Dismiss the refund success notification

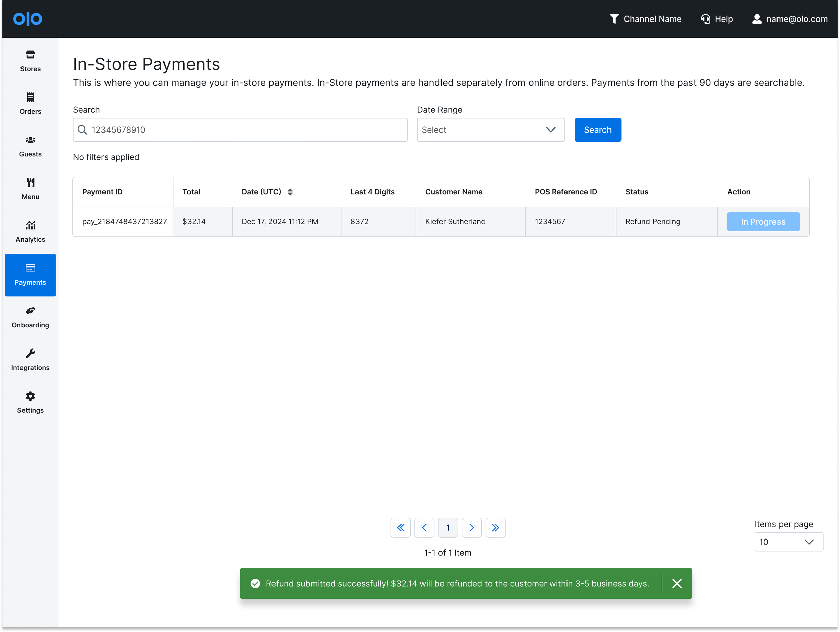pyautogui.click(x=677, y=583)
